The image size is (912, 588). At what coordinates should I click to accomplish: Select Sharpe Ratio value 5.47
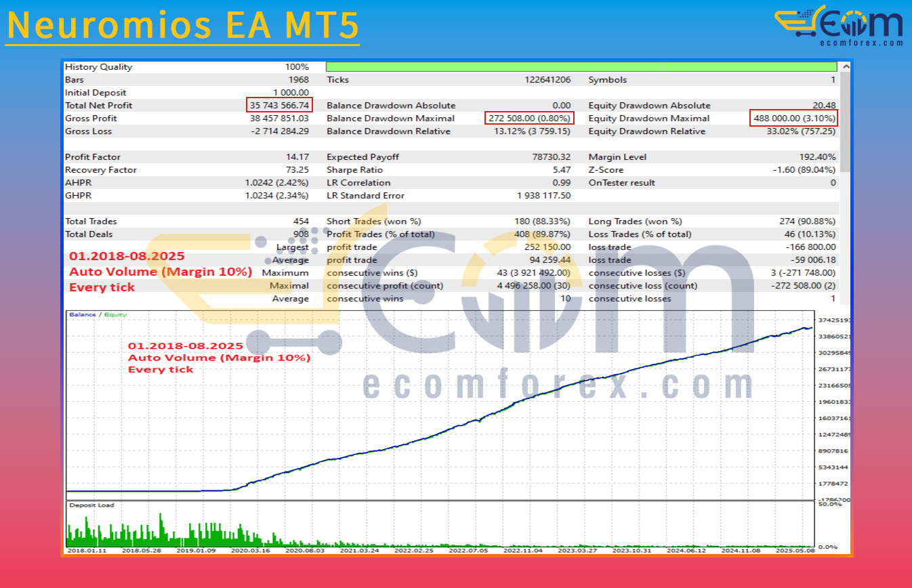tap(562, 170)
